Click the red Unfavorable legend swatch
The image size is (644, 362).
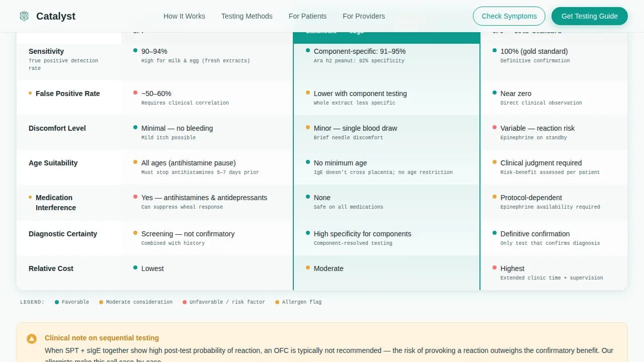[185, 302]
